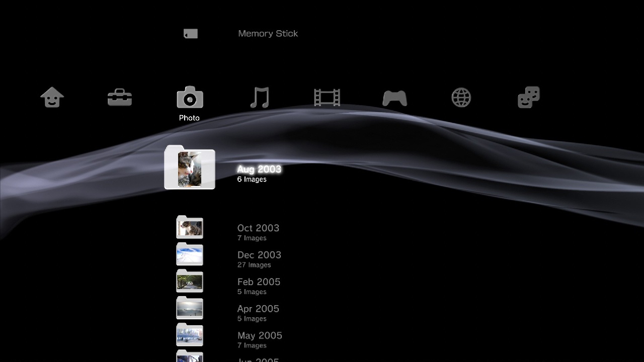The width and height of the screenshot is (644, 362).
Task: Select the Aug 2003 album title
Action: (x=259, y=169)
